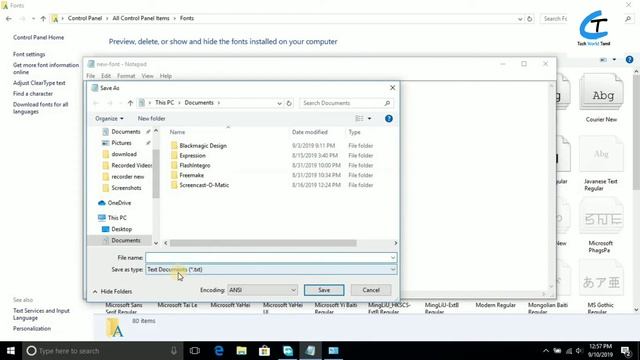Select Javanese Text Regular font thumbnail
The width and height of the screenshot is (640, 360).
click(x=601, y=164)
